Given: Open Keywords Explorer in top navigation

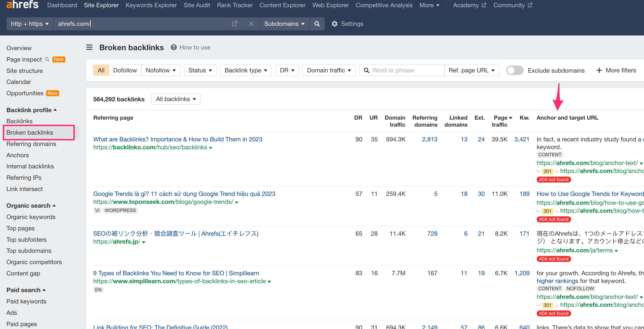Looking at the screenshot, I should 151,5.
